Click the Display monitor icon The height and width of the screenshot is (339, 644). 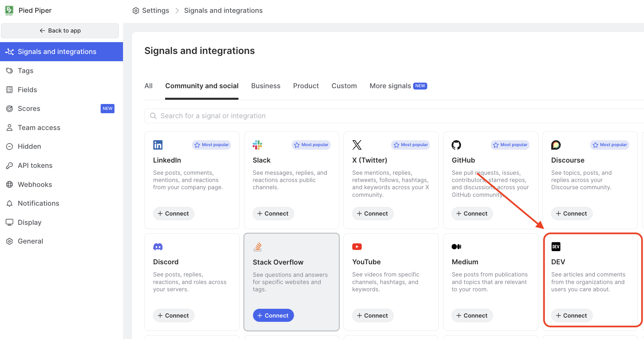click(10, 222)
